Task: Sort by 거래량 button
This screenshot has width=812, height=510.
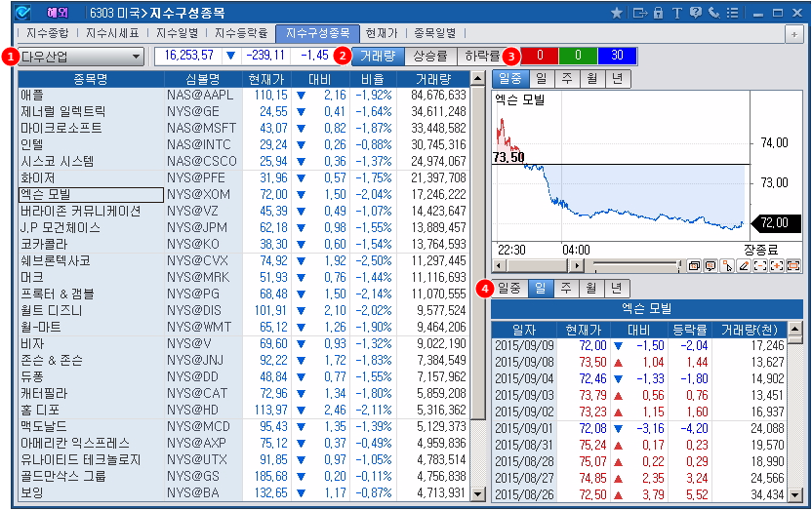Action: click(x=378, y=56)
